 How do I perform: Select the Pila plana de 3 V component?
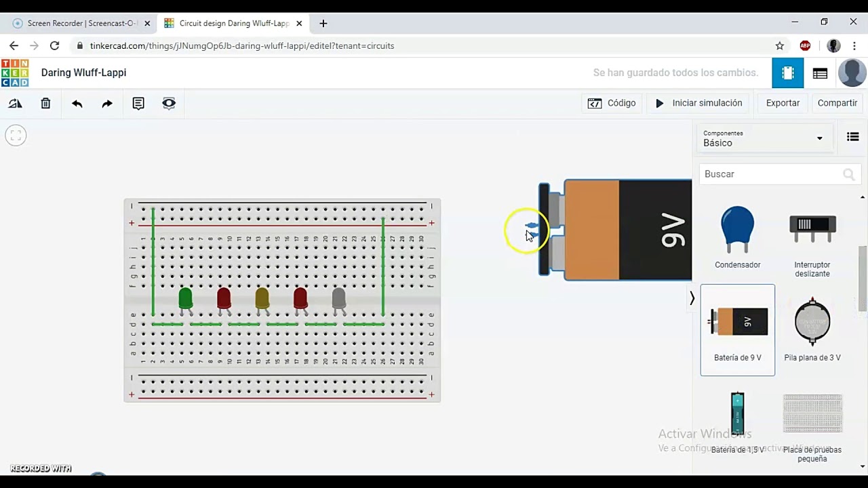[x=812, y=330]
